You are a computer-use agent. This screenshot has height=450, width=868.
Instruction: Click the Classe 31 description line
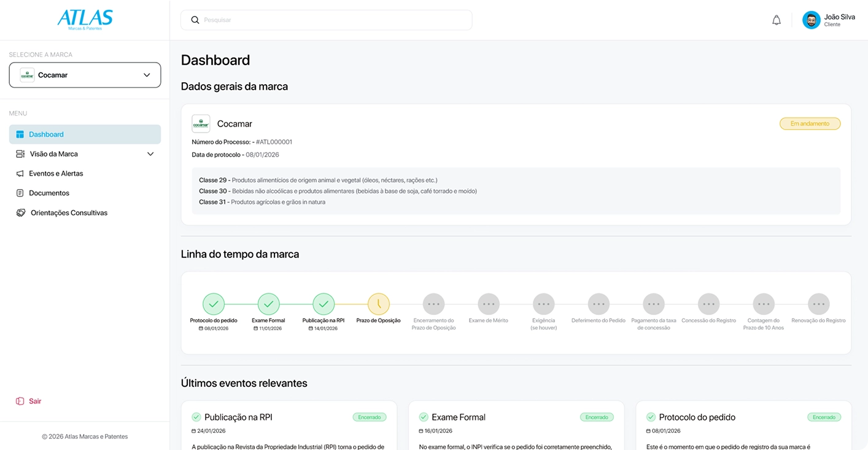coord(262,202)
